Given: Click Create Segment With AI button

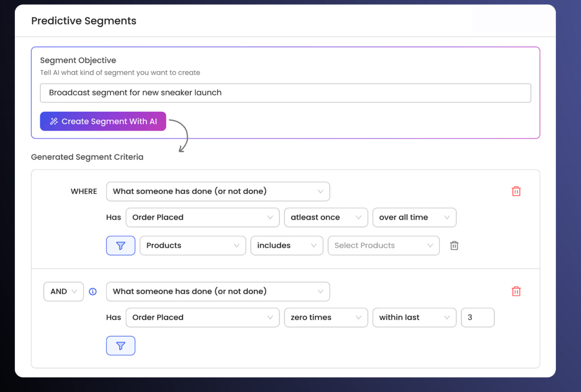Looking at the screenshot, I should [x=103, y=121].
